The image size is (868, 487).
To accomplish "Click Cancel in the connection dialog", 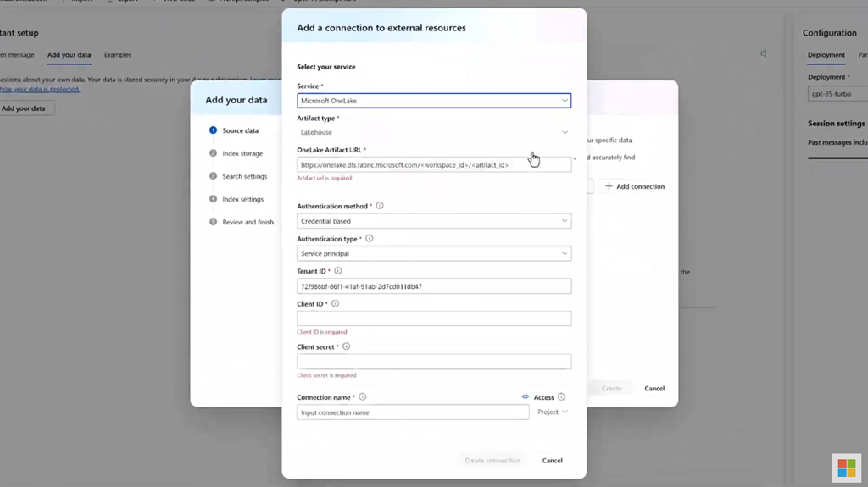I will [553, 461].
